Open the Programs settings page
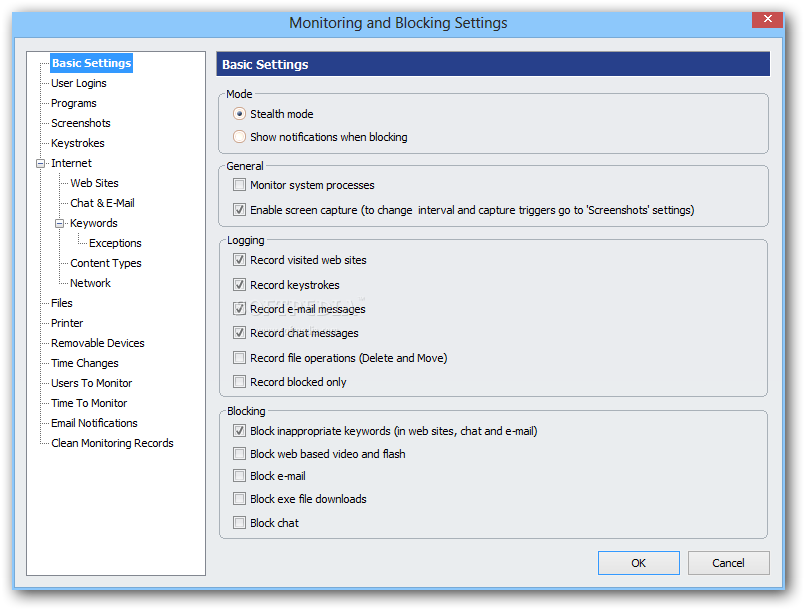 (x=73, y=103)
